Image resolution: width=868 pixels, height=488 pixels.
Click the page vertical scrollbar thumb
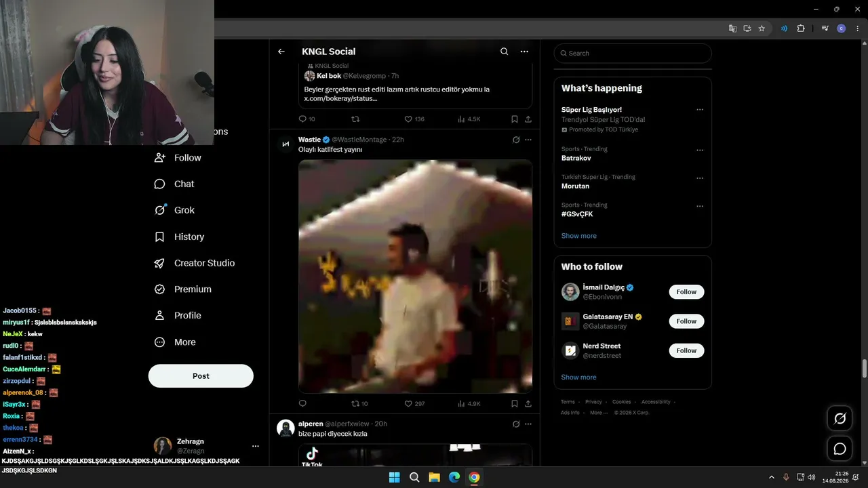point(864,369)
